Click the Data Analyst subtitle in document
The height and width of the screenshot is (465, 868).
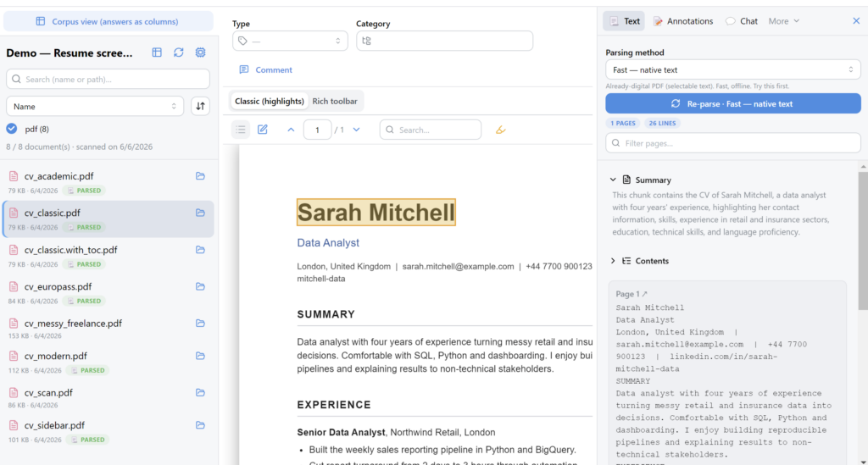click(x=328, y=243)
